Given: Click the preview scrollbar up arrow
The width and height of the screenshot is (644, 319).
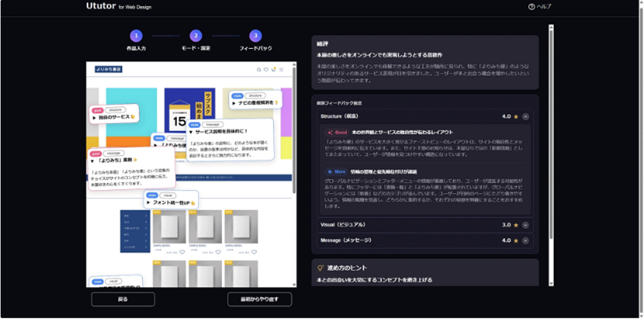Looking at the screenshot, I should 294,64.
